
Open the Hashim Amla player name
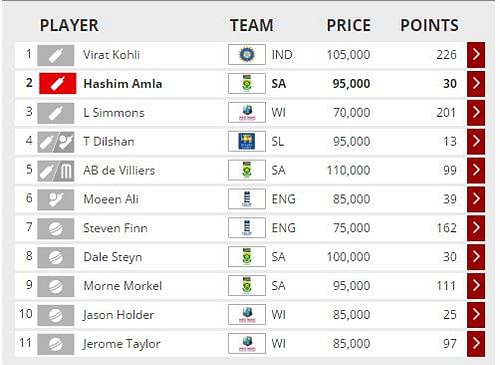coord(123,83)
